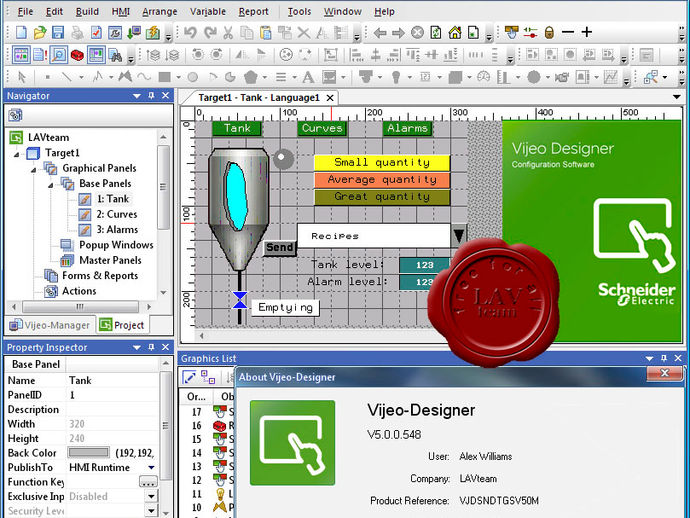Go to next panel with right arrow
Screen dimensions: 690x518
[x=398, y=33]
